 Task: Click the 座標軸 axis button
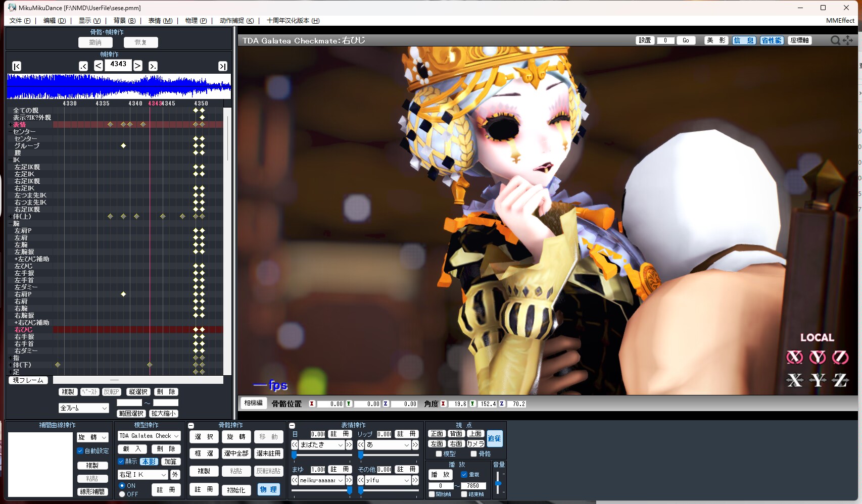(x=799, y=40)
